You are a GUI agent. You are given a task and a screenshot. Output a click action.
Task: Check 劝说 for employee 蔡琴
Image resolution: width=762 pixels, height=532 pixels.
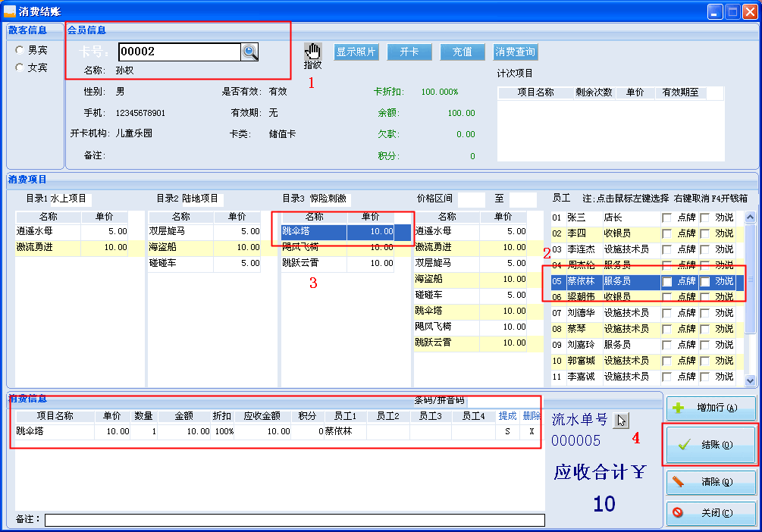tap(704, 329)
